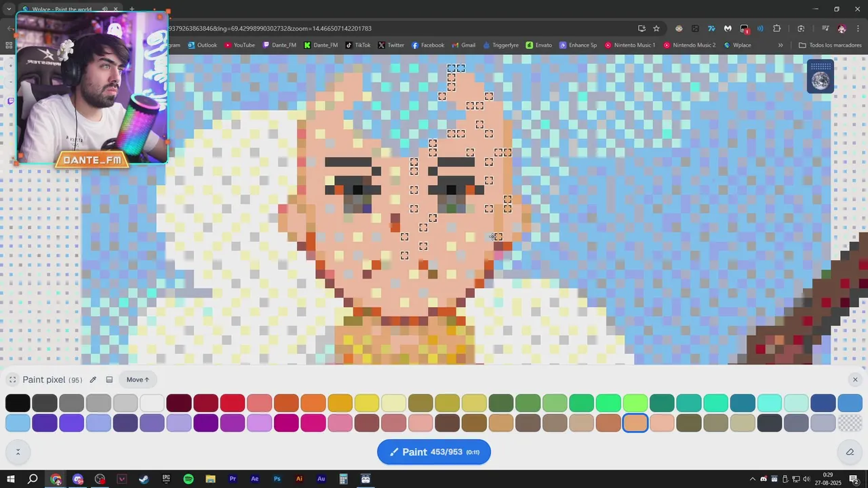Pick the lime green swatch

[635, 403]
